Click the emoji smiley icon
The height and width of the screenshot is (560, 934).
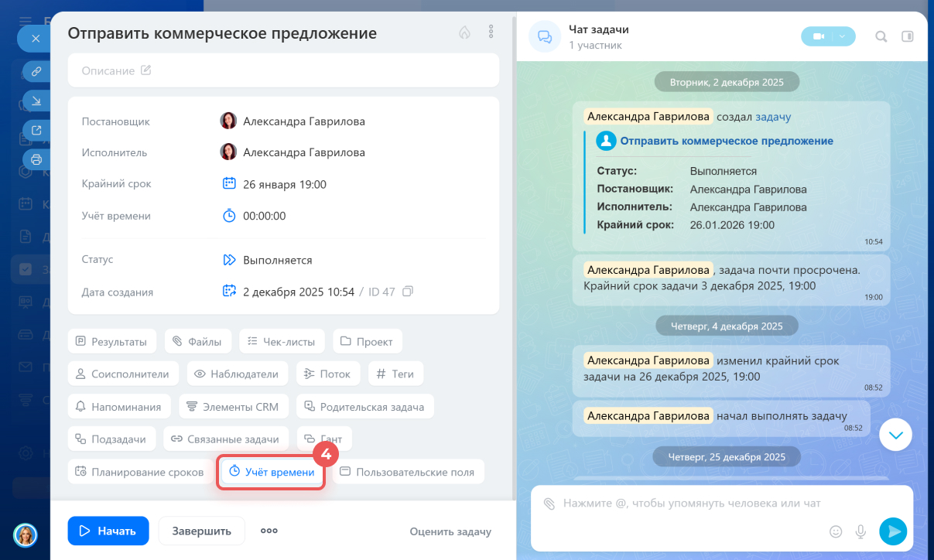tap(836, 531)
